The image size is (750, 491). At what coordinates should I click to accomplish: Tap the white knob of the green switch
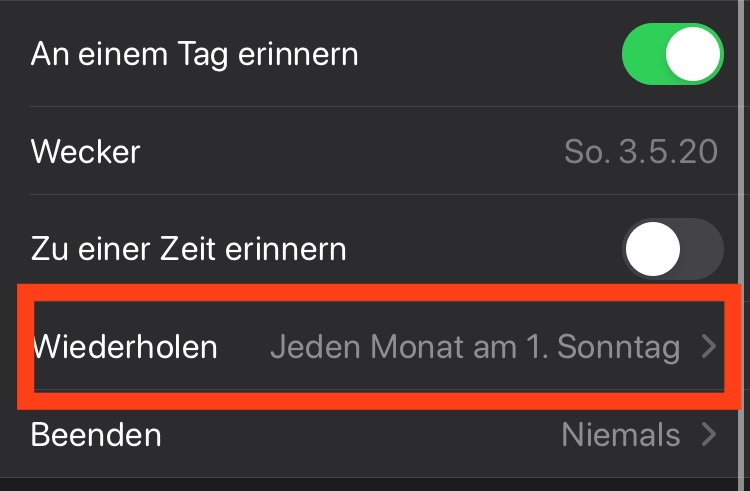pyautogui.click(x=694, y=54)
